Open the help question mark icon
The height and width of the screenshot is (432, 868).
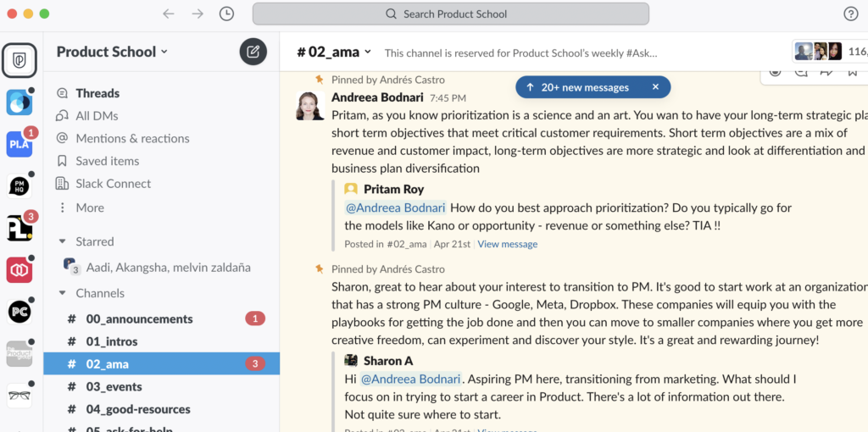pos(851,14)
